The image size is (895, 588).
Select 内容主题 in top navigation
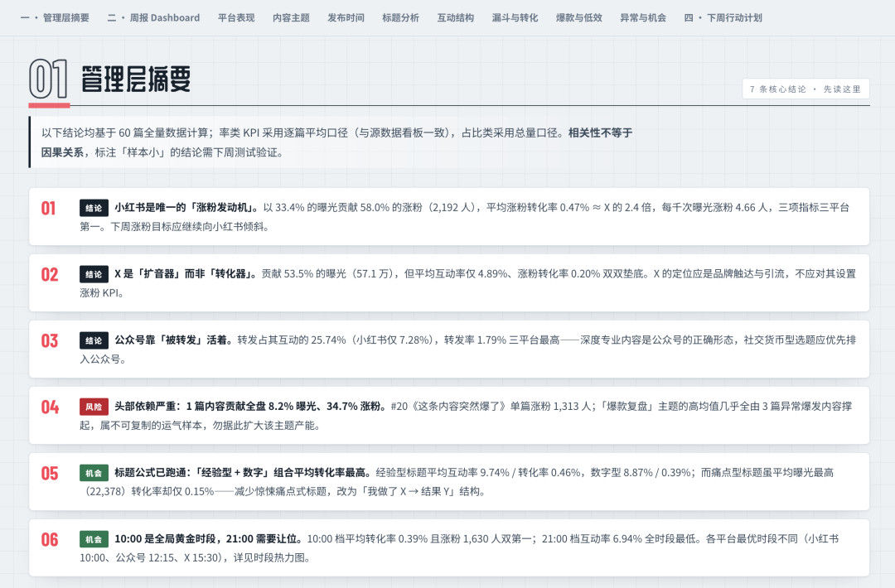click(291, 17)
